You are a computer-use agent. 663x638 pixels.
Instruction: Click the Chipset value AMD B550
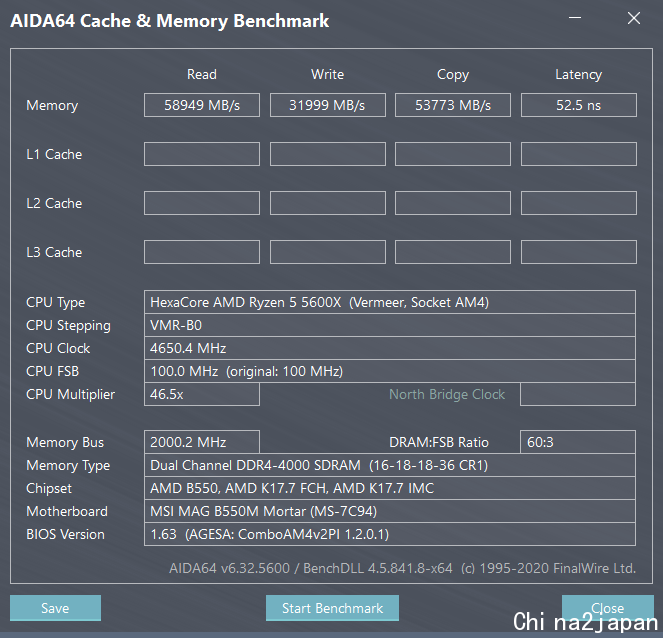coord(390,488)
